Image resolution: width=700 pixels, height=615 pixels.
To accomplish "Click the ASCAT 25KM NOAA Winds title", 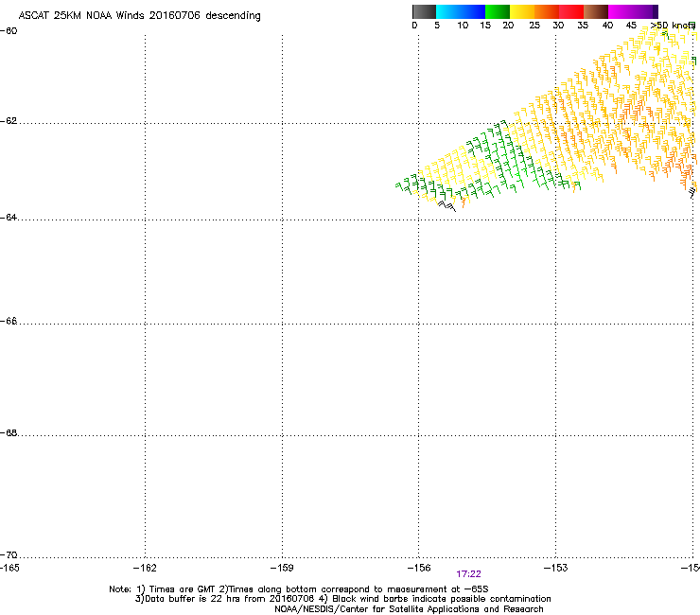I will coord(139,16).
